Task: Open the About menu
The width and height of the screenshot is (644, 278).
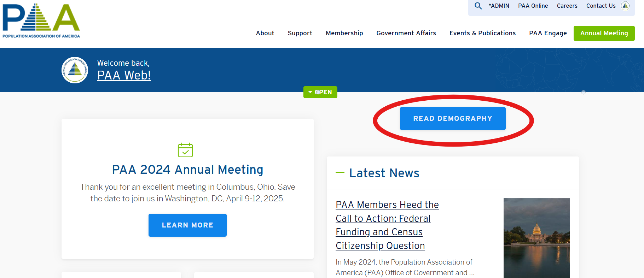Action: (265, 33)
